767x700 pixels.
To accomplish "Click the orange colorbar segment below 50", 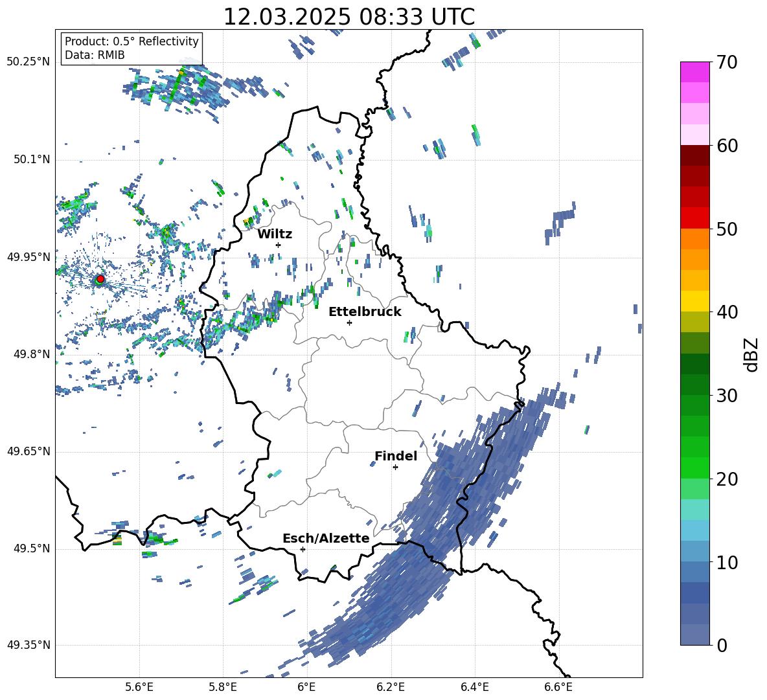I will click(x=694, y=238).
